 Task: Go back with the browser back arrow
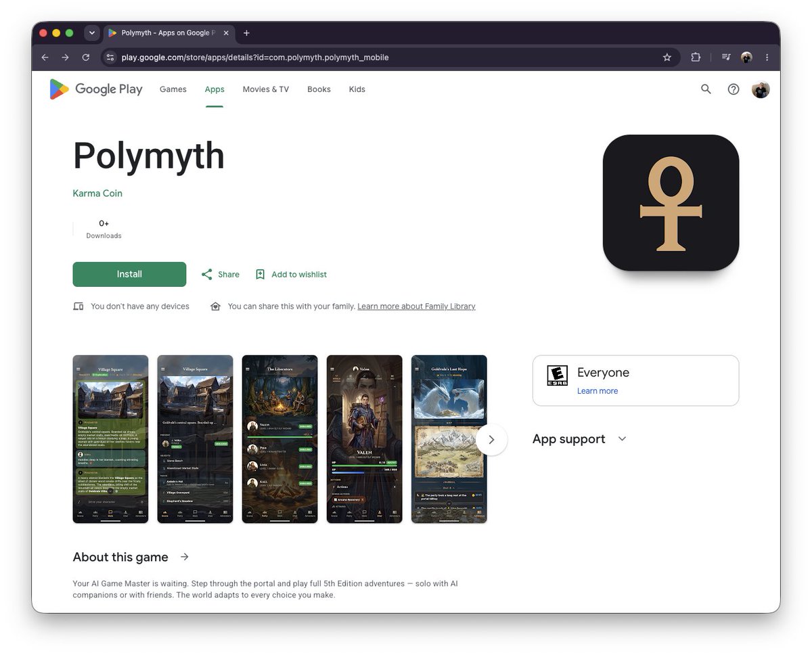coord(45,58)
